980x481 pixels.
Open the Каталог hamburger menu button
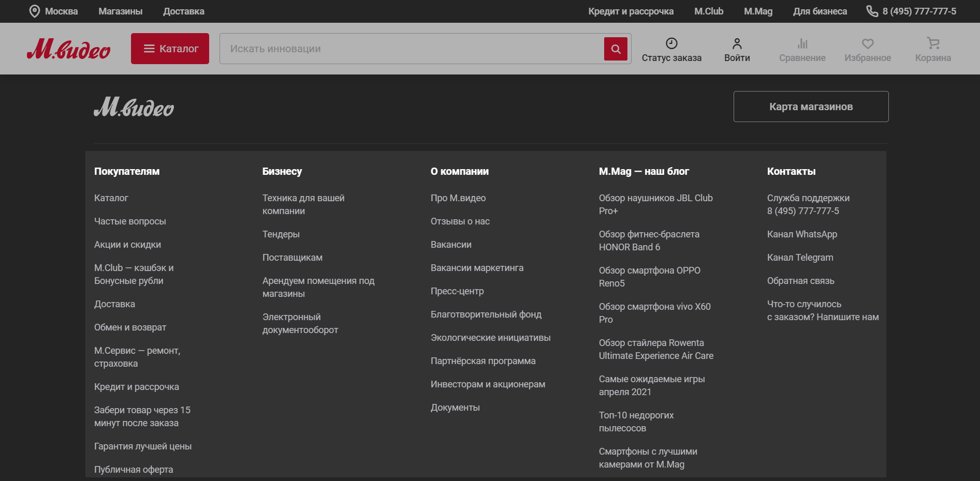[170, 49]
